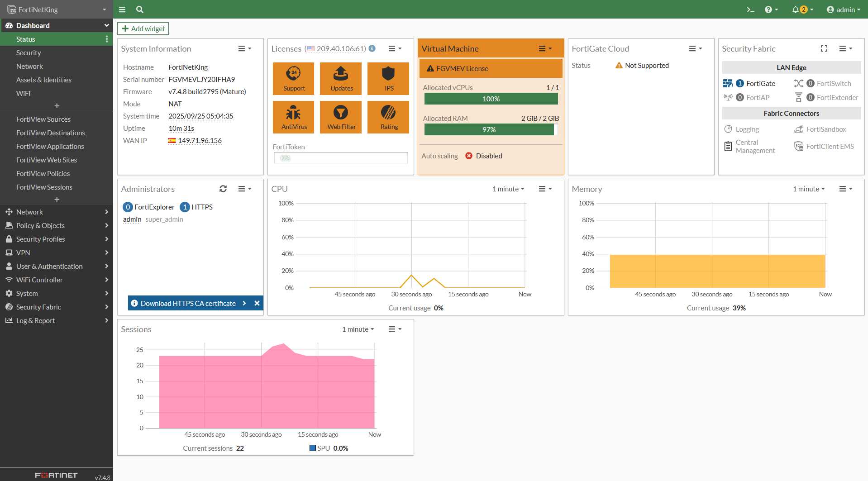The height and width of the screenshot is (481, 868).
Task: Open the FortiView Sources monitor
Action: click(57, 119)
